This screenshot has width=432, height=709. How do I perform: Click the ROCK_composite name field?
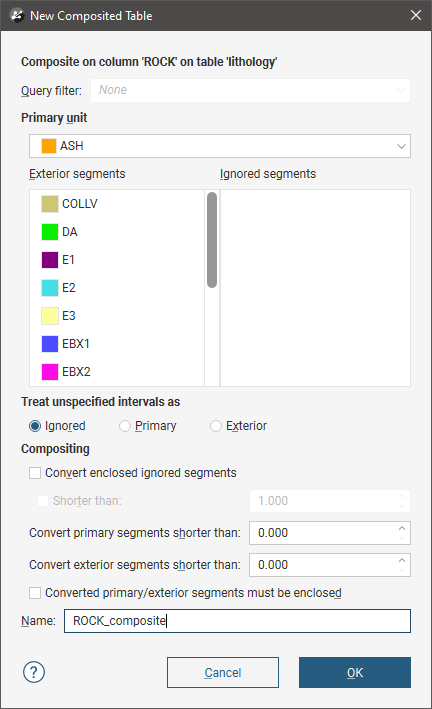pyautogui.click(x=237, y=621)
